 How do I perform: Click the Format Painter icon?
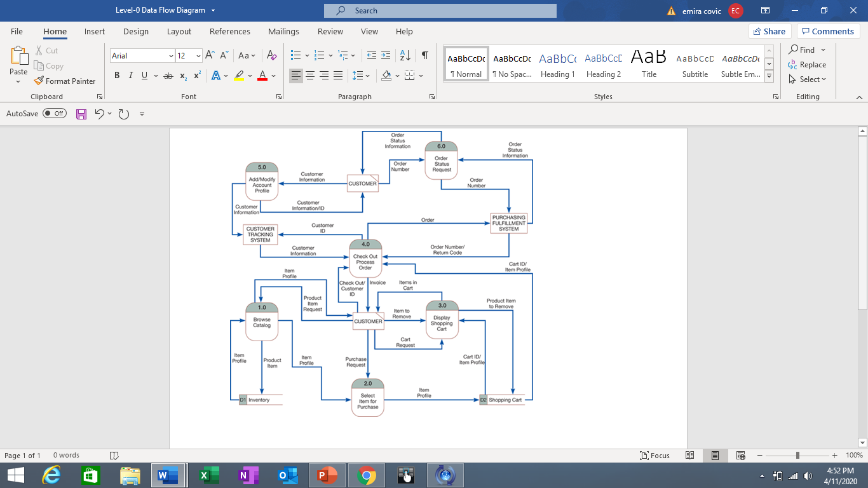tap(40, 81)
